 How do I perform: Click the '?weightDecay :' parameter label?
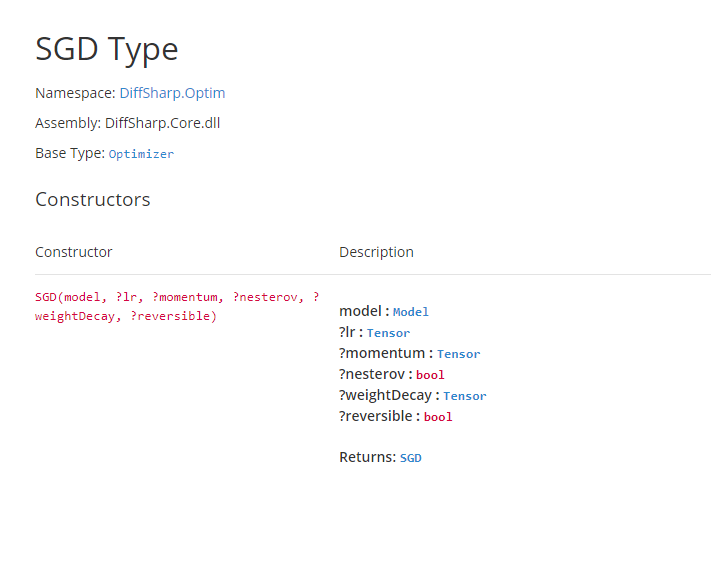pos(389,395)
